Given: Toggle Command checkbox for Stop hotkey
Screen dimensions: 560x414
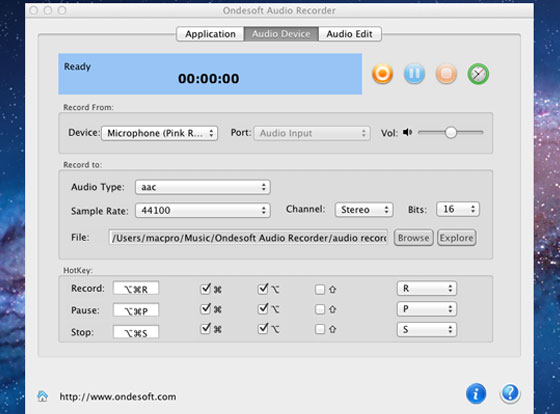Looking at the screenshot, I should pos(206,328).
